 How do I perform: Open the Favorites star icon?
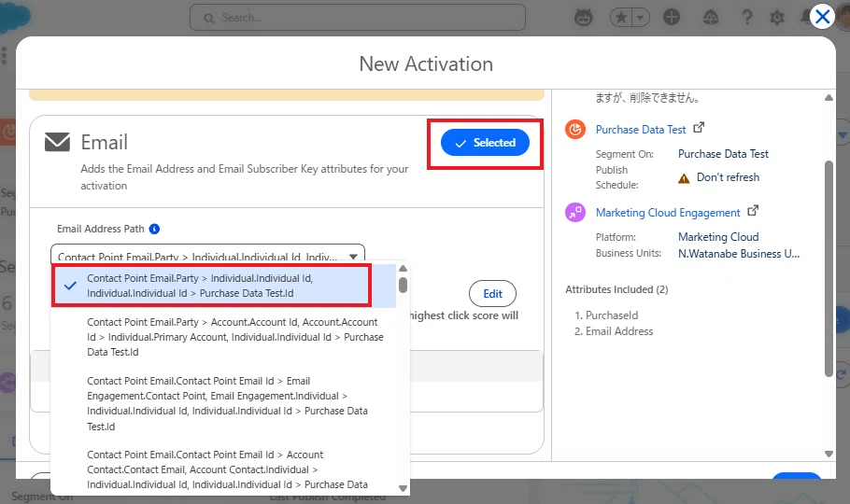click(621, 18)
